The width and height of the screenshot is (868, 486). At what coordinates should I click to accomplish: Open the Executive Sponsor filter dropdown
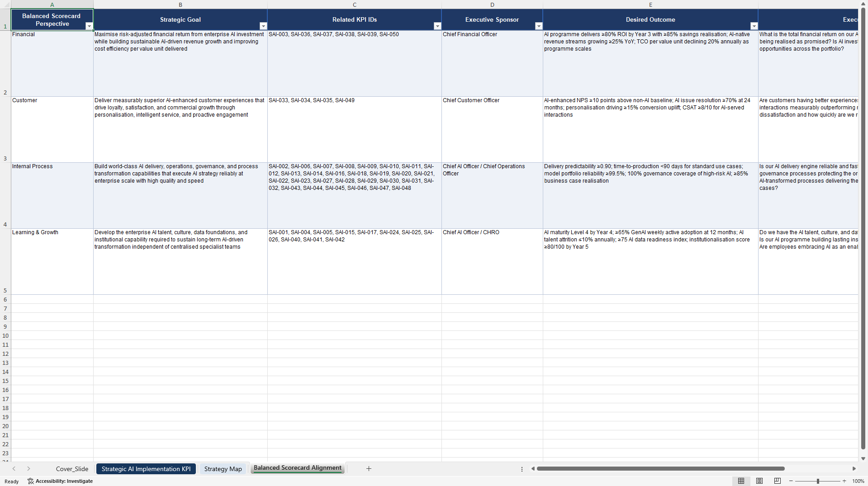click(x=539, y=26)
